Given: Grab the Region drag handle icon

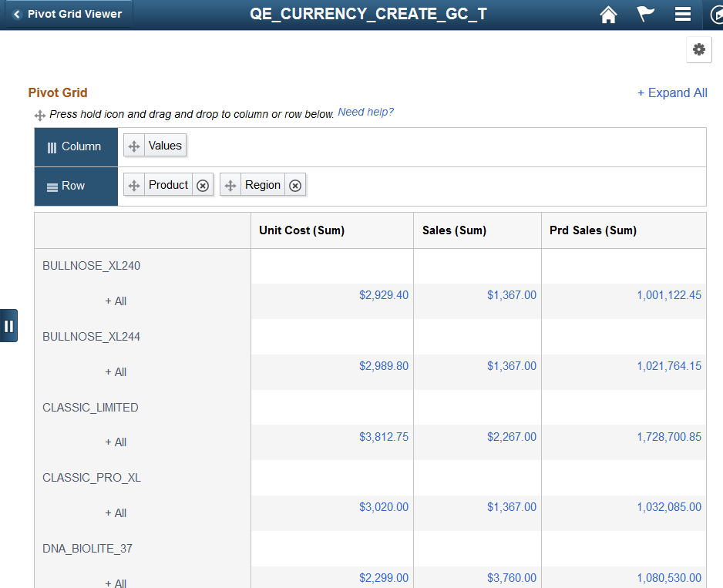Looking at the screenshot, I should [x=230, y=186].
